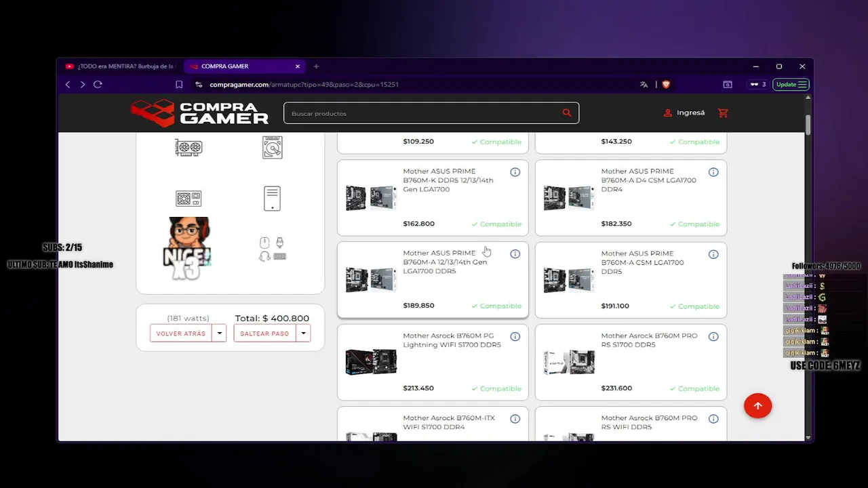Select the power supply component icon
The width and height of the screenshot is (868, 488).
pos(189,199)
